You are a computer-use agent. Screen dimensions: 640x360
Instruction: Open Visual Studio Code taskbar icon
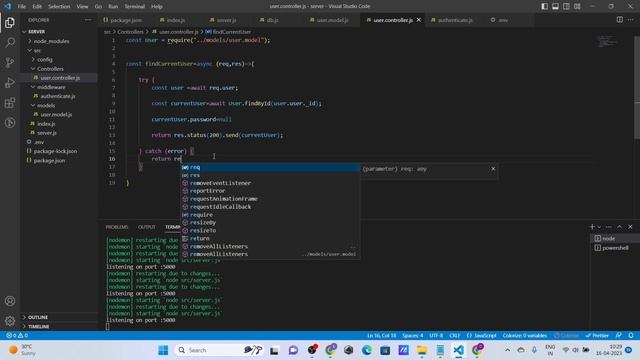458,350
